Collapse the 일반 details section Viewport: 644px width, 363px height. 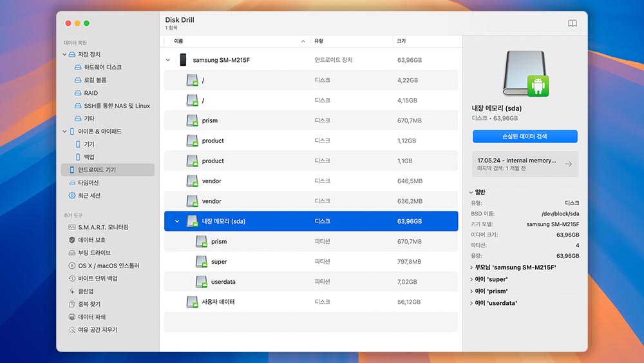pos(471,192)
